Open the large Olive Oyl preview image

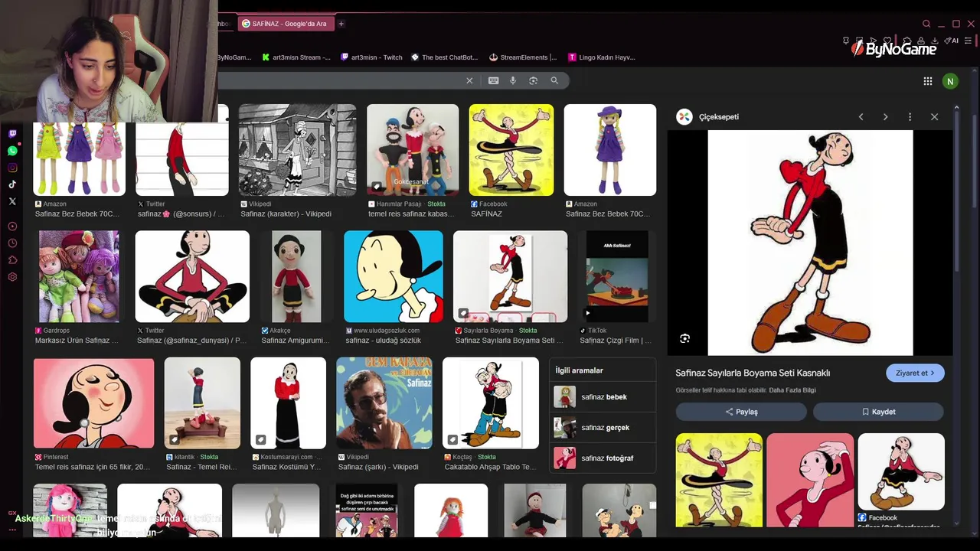[x=810, y=243]
